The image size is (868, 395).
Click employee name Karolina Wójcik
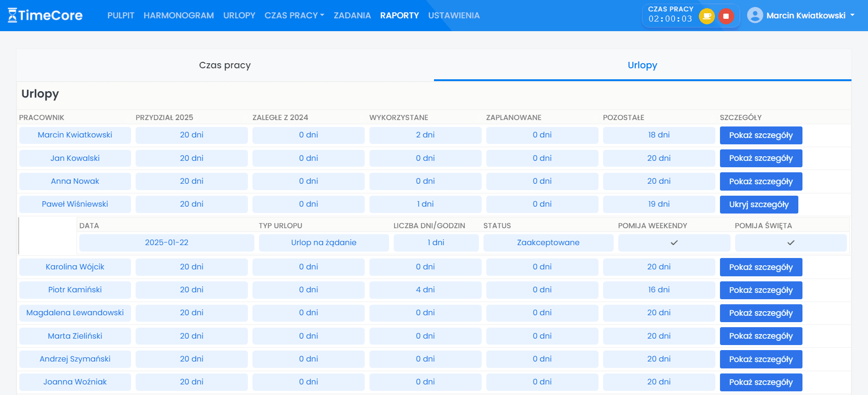[75, 267]
